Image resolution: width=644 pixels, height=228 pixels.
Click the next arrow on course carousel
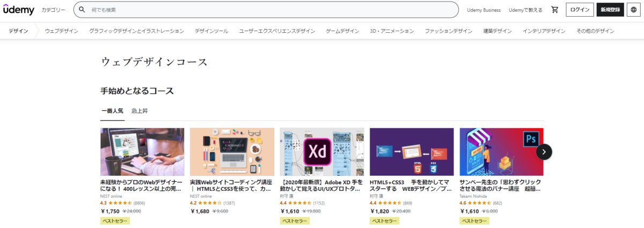(544, 152)
